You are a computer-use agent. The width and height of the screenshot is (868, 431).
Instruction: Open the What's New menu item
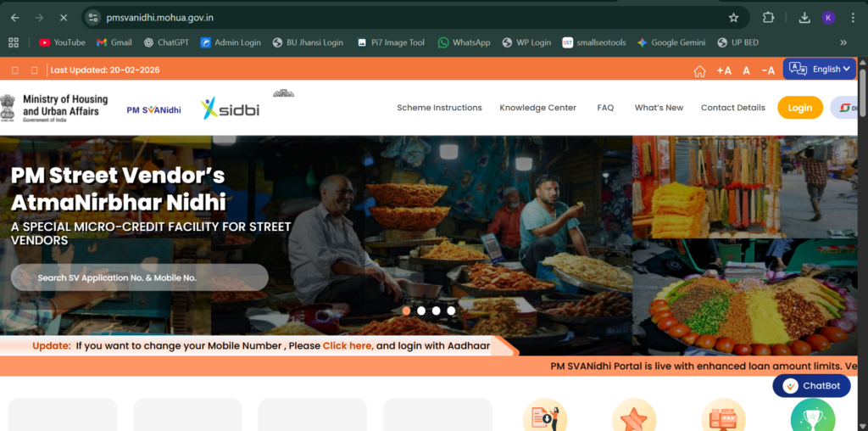[659, 108]
